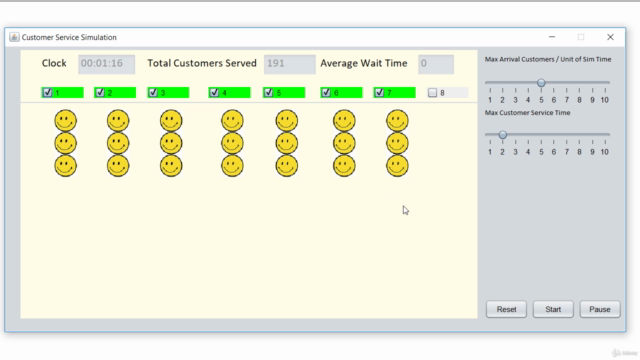This screenshot has height=360, width=640.
Task: Click last smiley in teller 4 queue
Action: click(232, 166)
